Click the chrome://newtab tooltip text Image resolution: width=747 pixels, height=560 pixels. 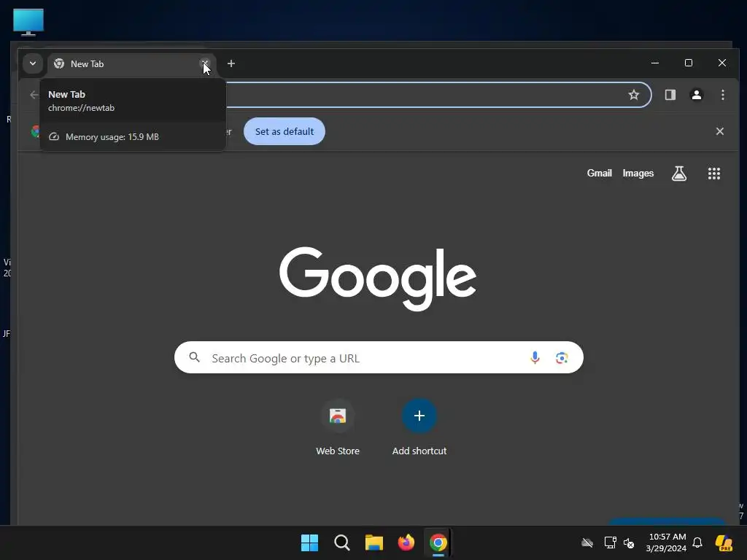(x=82, y=108)
